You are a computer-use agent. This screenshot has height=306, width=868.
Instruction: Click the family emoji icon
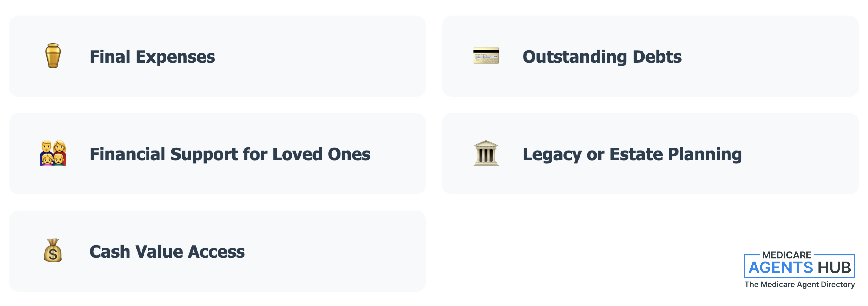click(x=53, y=153)
